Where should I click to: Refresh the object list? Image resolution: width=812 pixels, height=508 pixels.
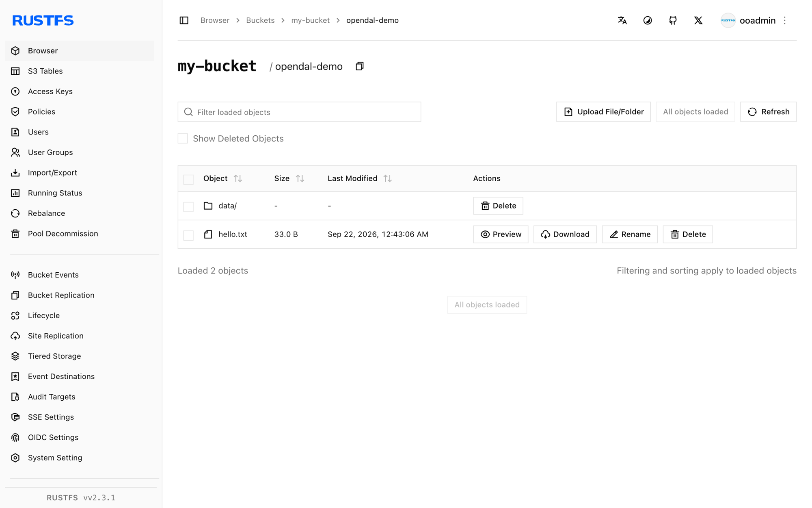pos(768,112)
